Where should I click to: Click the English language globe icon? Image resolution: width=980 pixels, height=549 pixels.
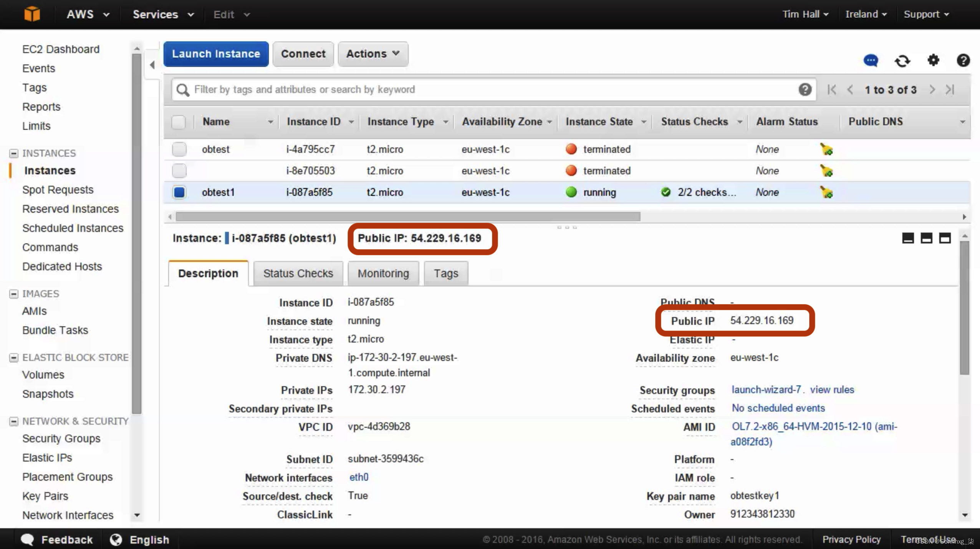[116, 539]
